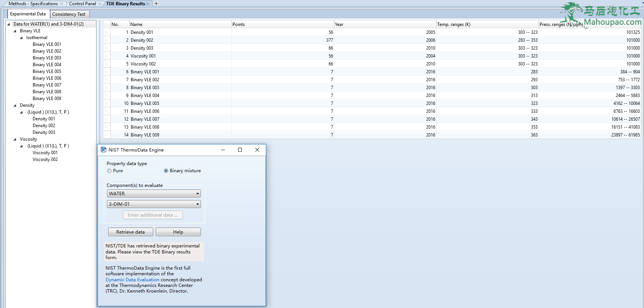This screenshot has height=308, width=644.
Task: Switch to the Methods - Specifications tab
Action: coord(33,4)
